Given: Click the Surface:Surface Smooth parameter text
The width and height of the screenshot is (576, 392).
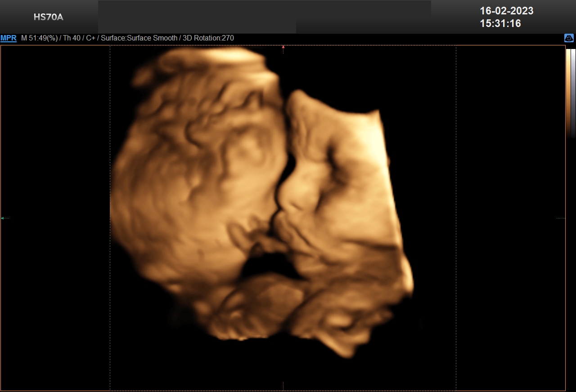Looking at the screenshot, I should click(139, 38).
